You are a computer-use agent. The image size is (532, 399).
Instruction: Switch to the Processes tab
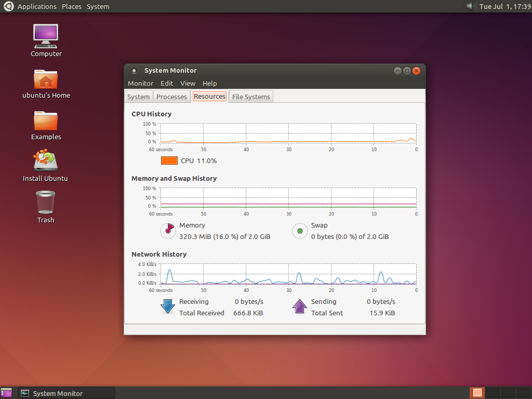point(171,97)
